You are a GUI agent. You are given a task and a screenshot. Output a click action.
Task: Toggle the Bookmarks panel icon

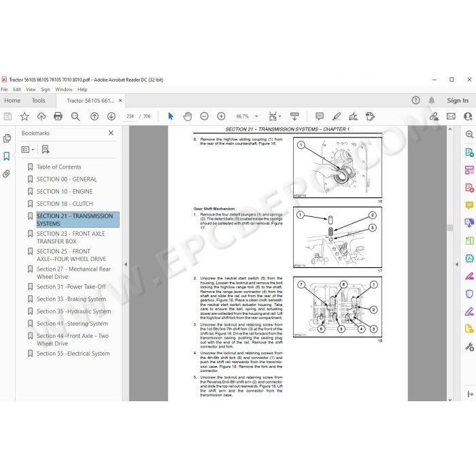click(7, 156)
